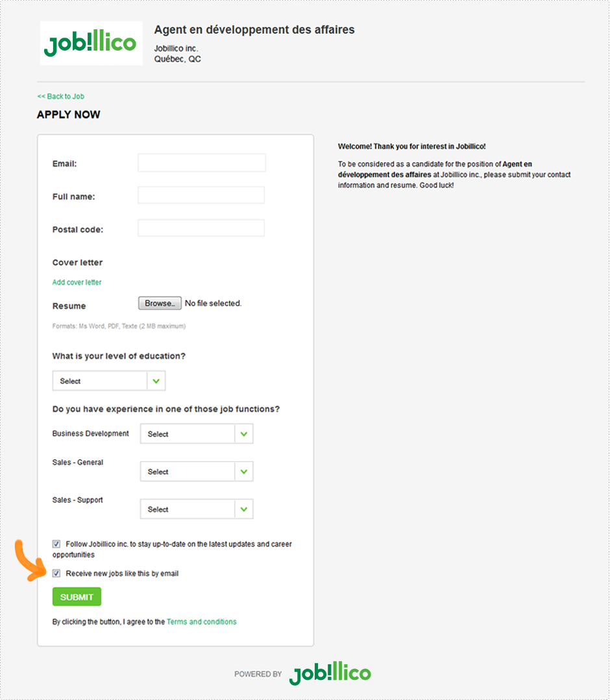Click the Jobillico logo in the header

pos(91,43)
